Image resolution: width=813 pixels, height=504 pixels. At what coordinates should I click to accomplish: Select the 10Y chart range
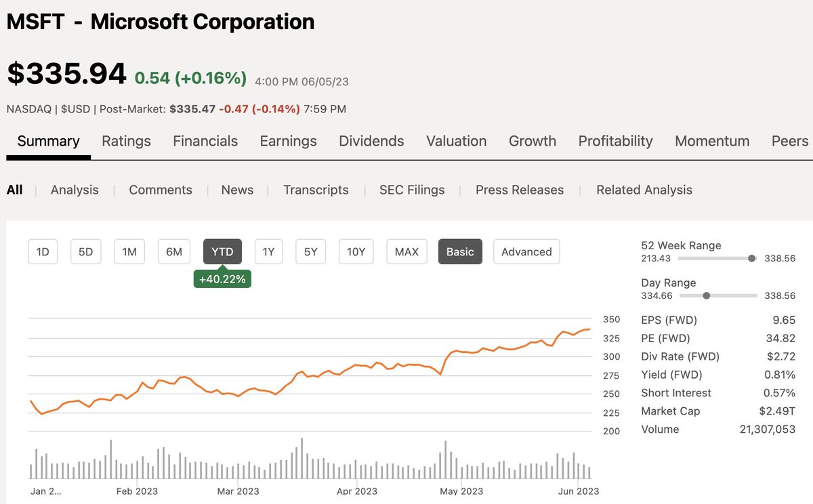(356, 251)
